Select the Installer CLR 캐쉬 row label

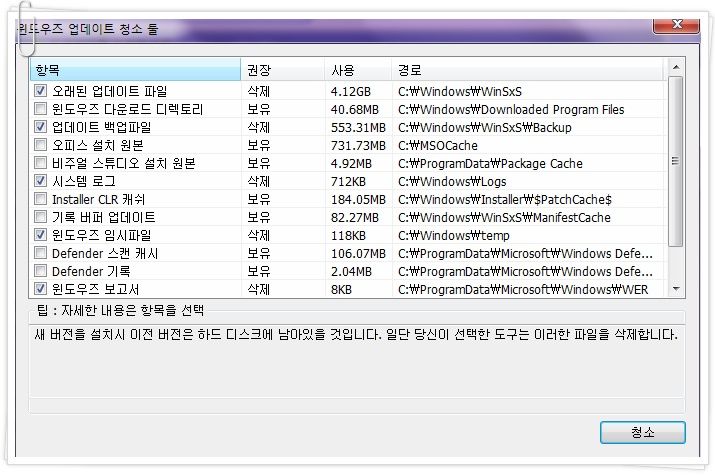coord(98,199)
